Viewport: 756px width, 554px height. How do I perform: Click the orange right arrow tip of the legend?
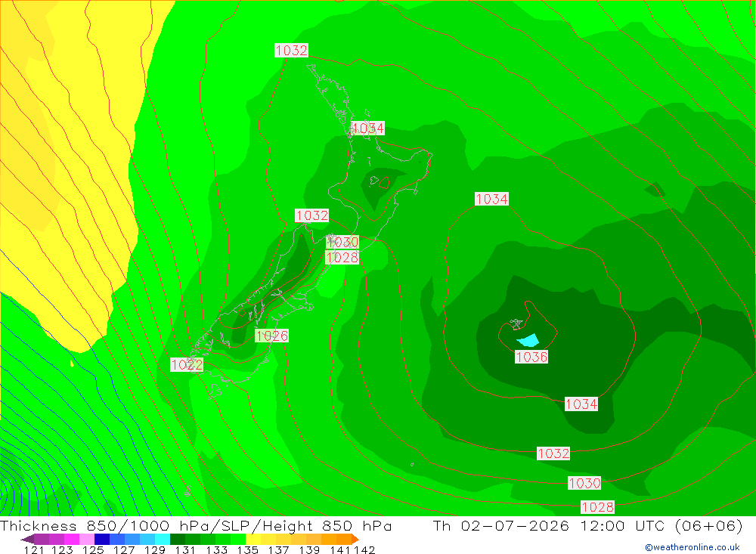pos(355,539)
